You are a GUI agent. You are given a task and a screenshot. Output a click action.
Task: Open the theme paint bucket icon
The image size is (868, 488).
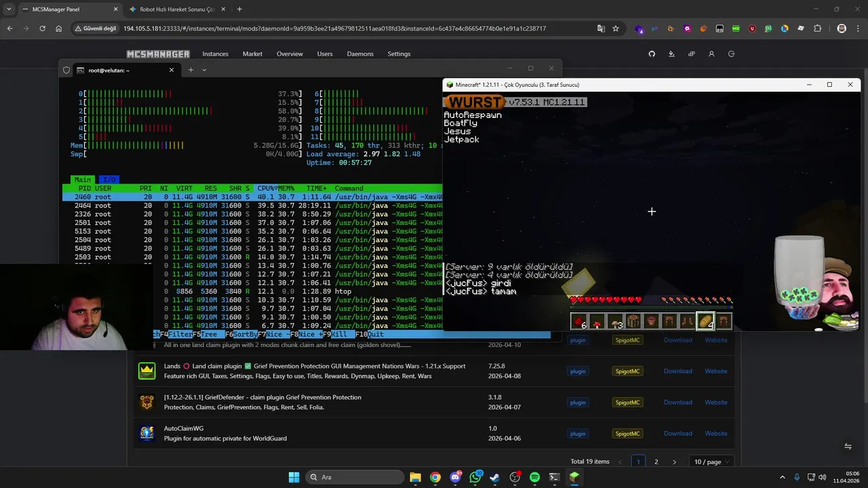[x=671, y=54]
